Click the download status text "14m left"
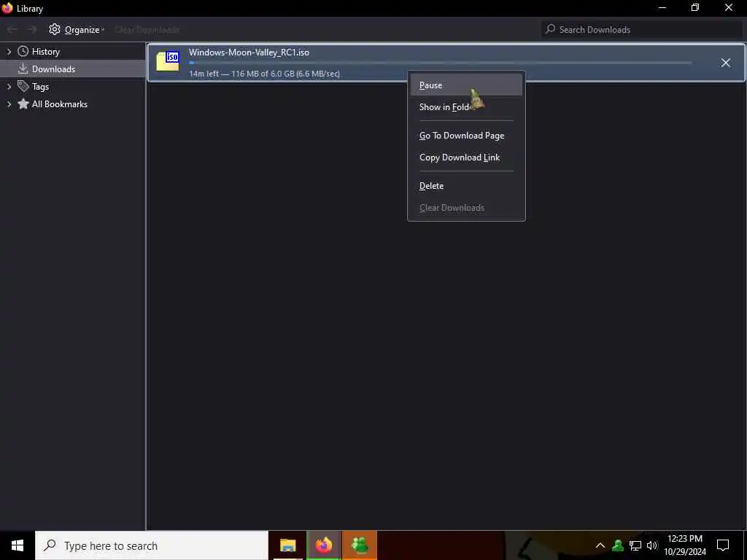 [204, 74]
